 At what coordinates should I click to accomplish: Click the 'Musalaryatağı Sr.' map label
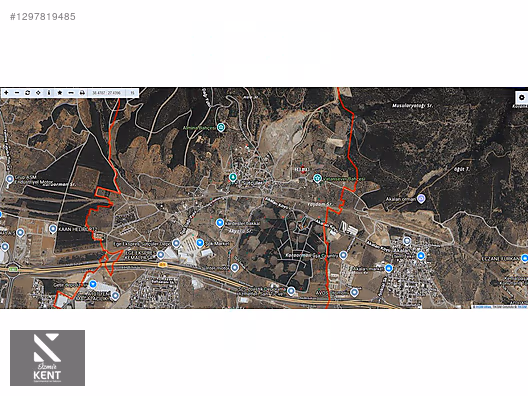click(x=412, y=105)
